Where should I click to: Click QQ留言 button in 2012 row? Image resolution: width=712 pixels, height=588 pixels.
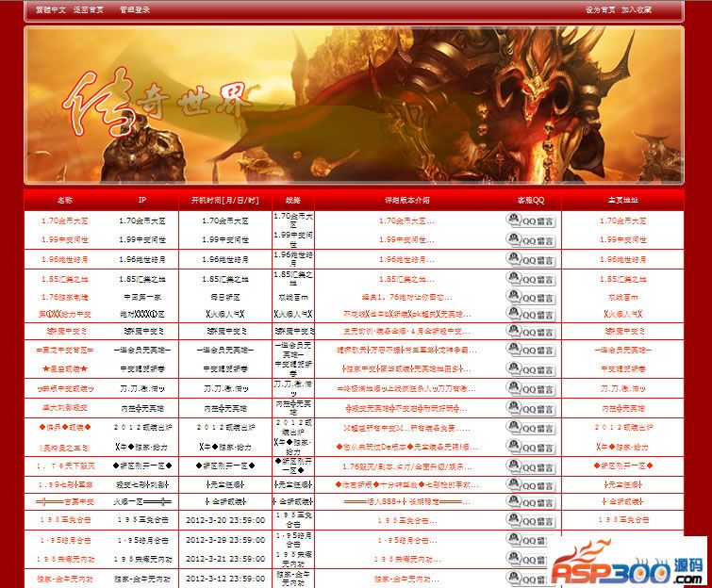(530, 428)
